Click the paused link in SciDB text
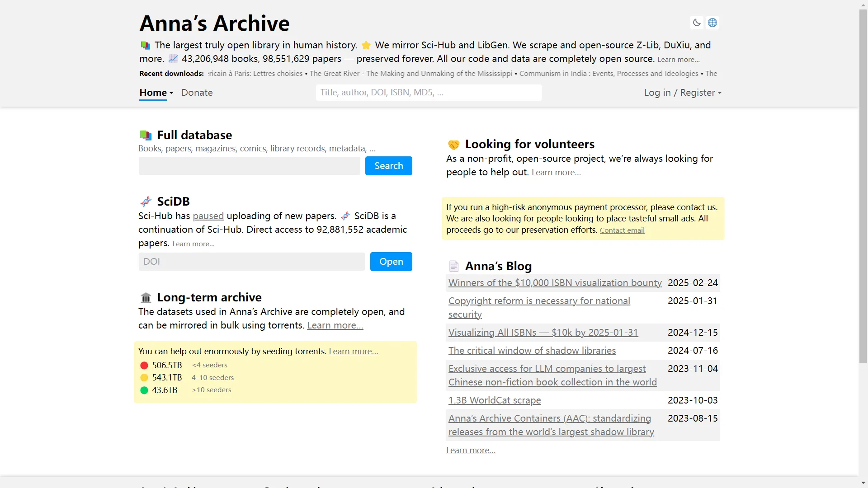Image resolution: width=868 pixels, height=488 pixels. pos(208,216)
